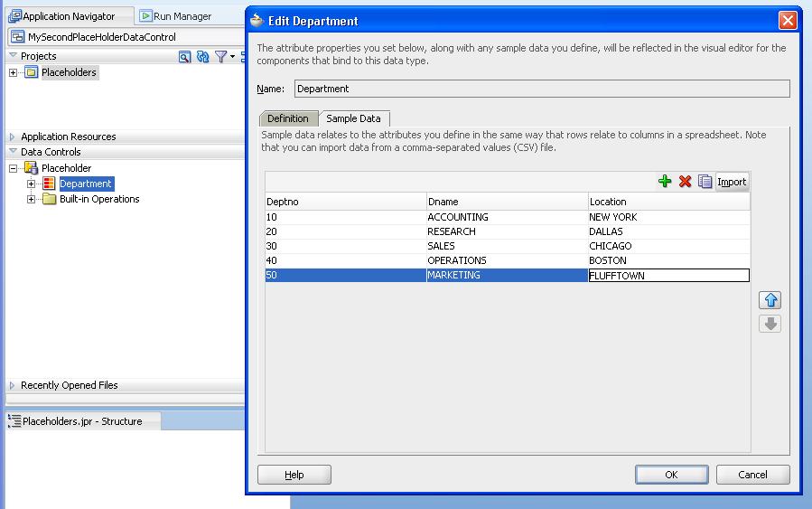Open the Projects filter funnel
Viewport: 812px width, 509px height.
[x=221, y=57]
